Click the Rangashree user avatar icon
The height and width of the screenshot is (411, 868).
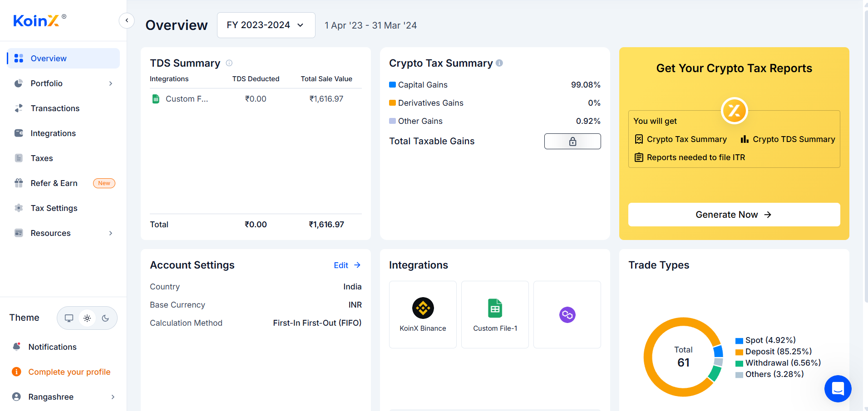pos(16,396)
